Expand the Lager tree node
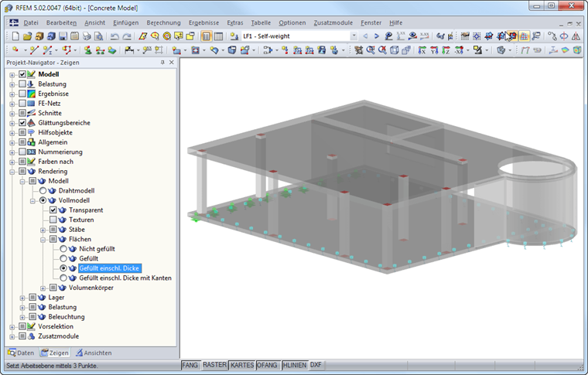The image size is (588, 375). [22, 298]
